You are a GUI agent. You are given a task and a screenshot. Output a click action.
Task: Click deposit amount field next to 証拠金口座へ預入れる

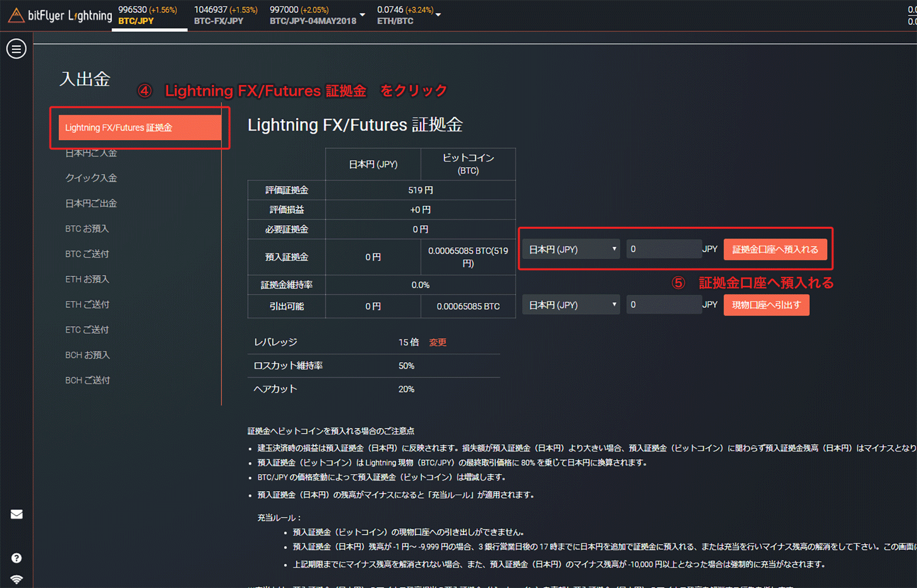coord(664,249)
